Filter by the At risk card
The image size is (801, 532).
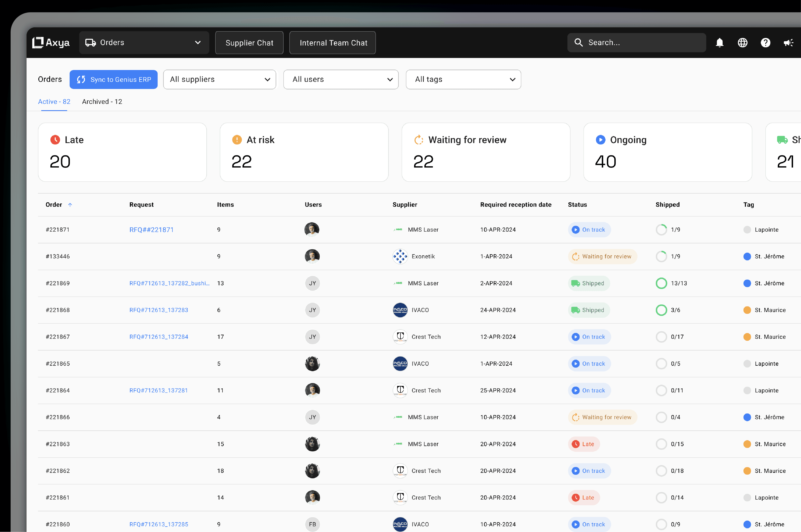(304, 152)
